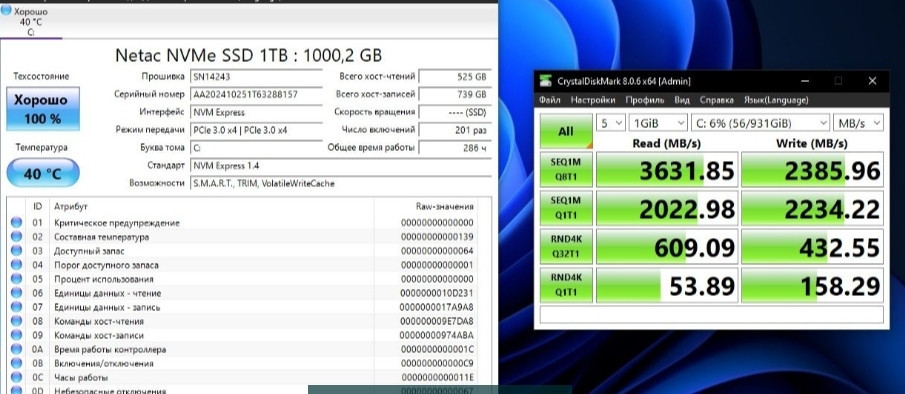This screenshot has height=394, width=905.
Task: Select the write result 158.29
Action: coord(813,285)
